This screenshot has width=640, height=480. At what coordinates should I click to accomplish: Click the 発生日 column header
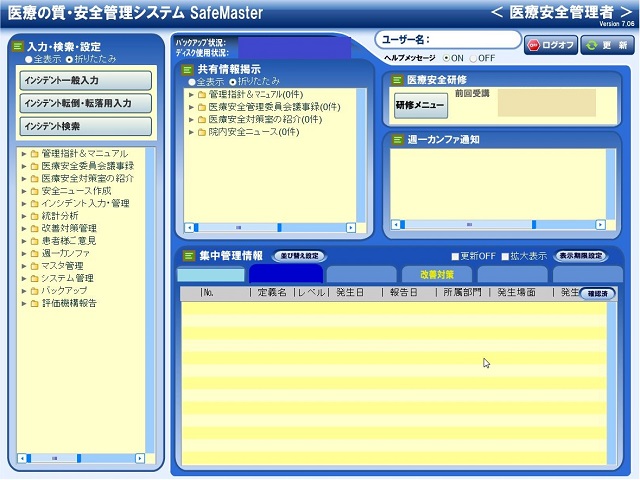[x=350, y=293]
